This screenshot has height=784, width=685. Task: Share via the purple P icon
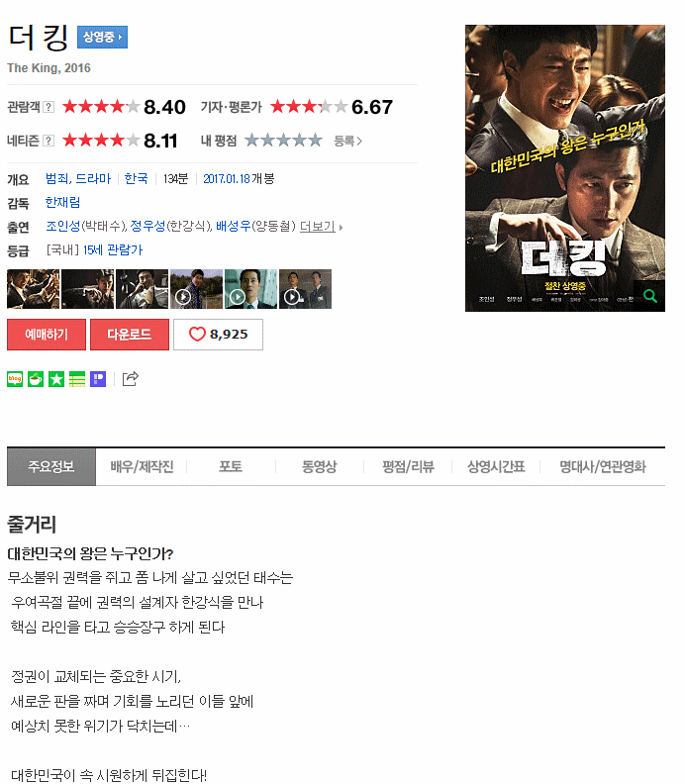pos(98,379)
